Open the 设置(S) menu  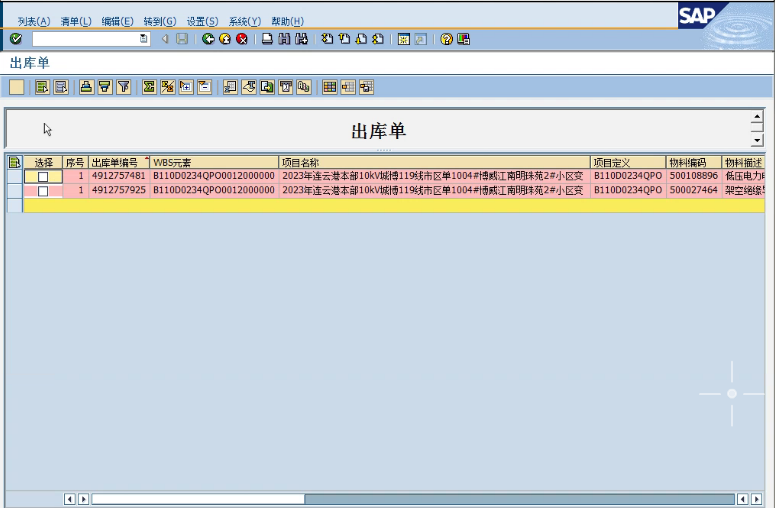[x=202, y=21]
